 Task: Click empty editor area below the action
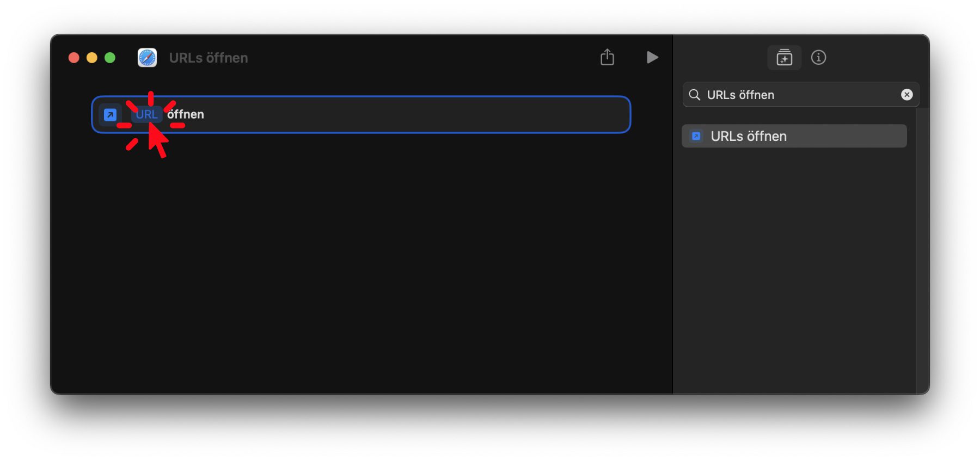coord(361,261)
